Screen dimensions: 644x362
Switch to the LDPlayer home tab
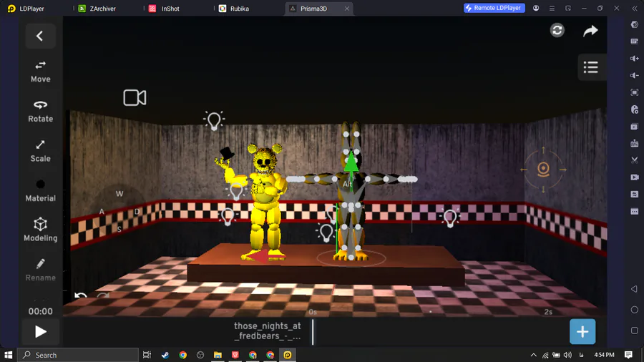[26, 9]
